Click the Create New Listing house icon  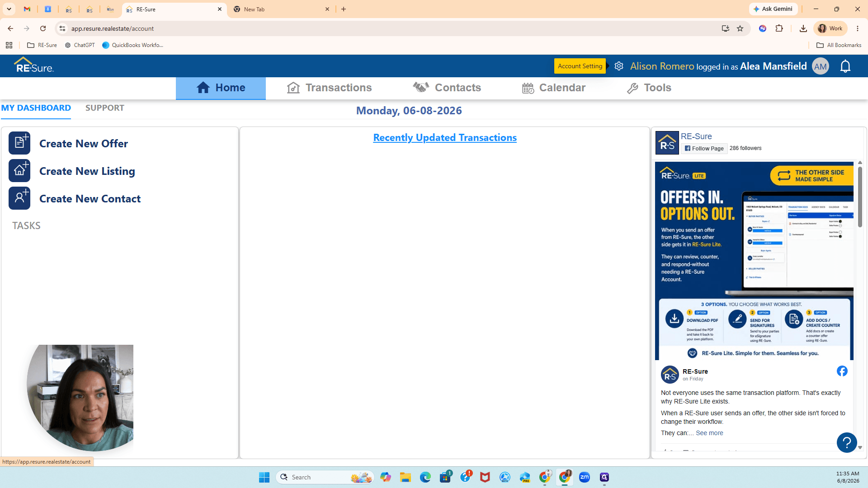point(19,171)
